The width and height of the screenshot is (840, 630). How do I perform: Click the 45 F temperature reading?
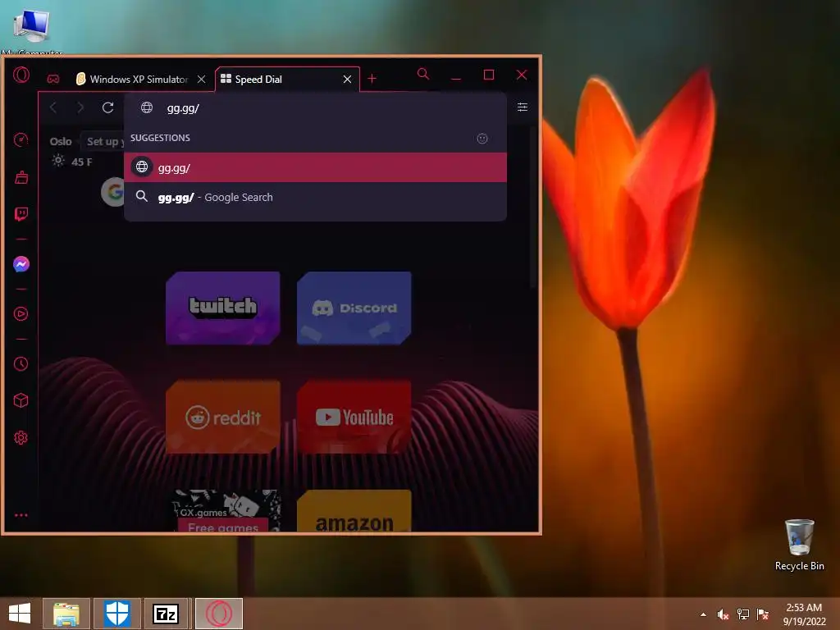(81, 162)
